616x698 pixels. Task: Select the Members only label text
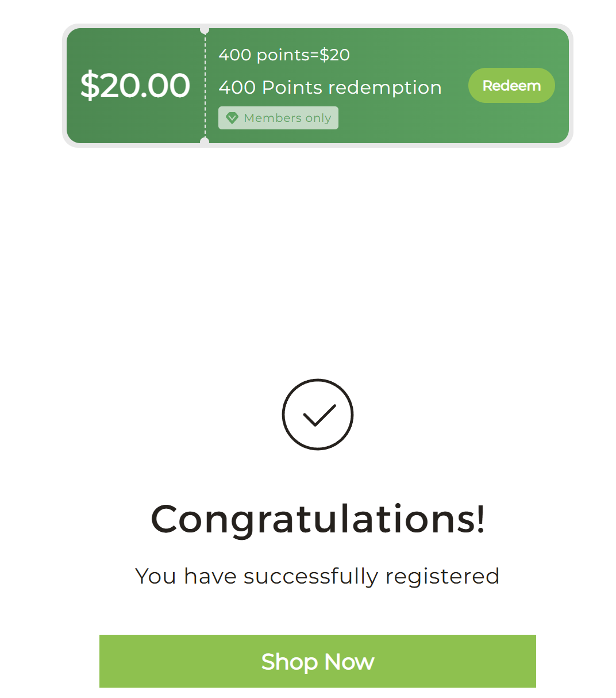[x=287, y=118]
